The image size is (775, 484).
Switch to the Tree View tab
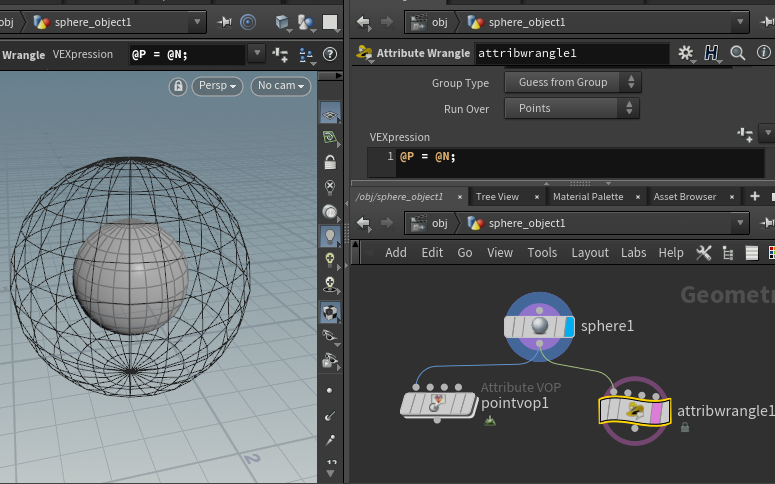click(x=497, y=197)
